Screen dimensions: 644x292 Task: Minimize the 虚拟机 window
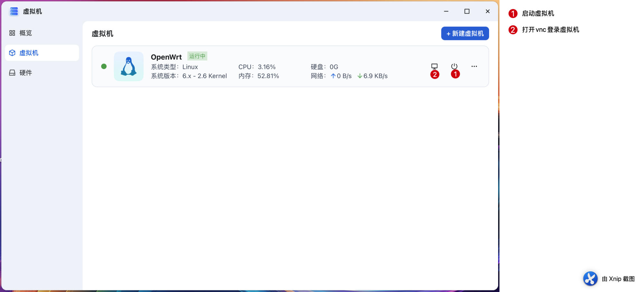tap(446, 11)
